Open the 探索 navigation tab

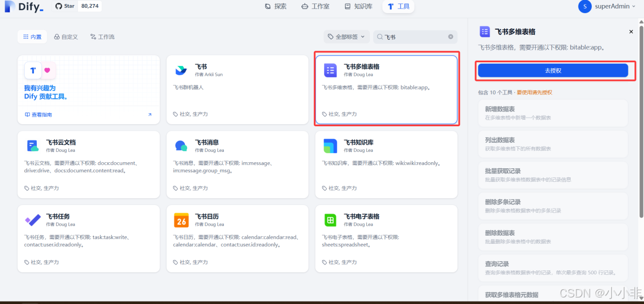click(x=276, y=7)
